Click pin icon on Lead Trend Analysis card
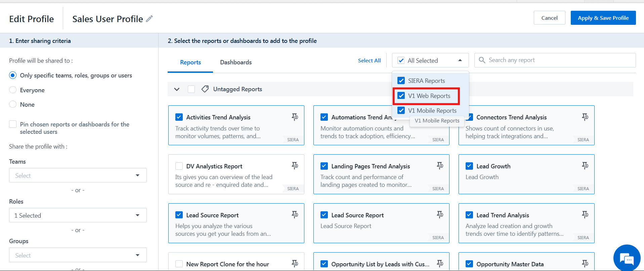 [585, 215]
